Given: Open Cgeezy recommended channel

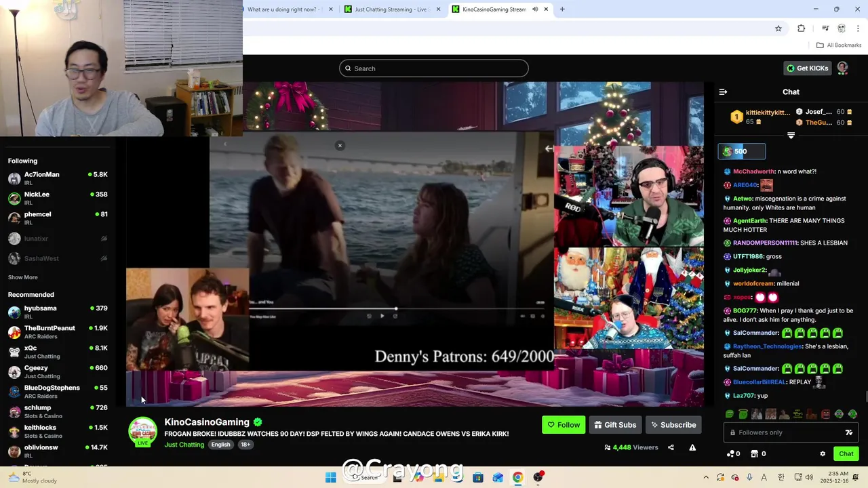Looking at the screenshot, I should (x=58, y=371).
